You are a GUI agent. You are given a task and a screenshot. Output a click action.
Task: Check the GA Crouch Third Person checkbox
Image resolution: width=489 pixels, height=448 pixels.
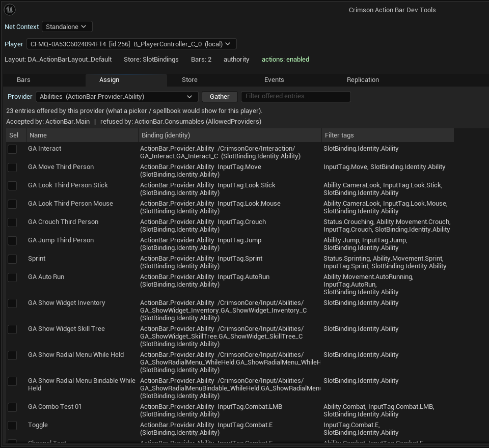pyautogui.click(x=12, y=222)
